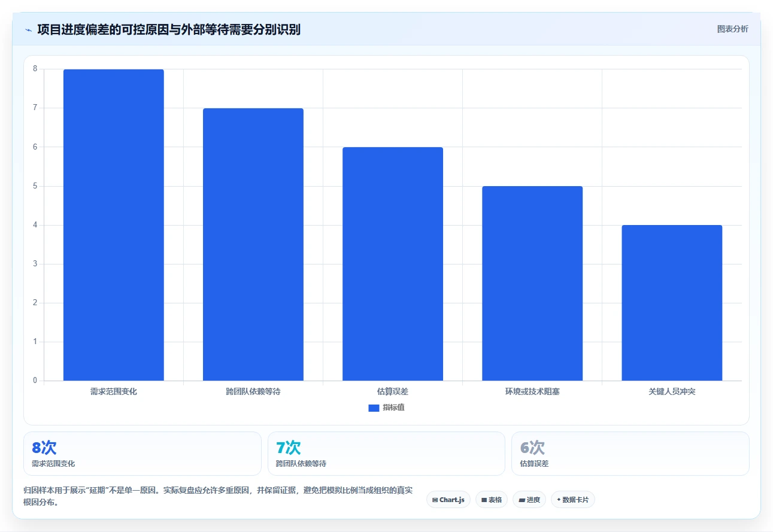Click the 进度 tag
Viewport: 773px width, 532px height.
[529, 500]
